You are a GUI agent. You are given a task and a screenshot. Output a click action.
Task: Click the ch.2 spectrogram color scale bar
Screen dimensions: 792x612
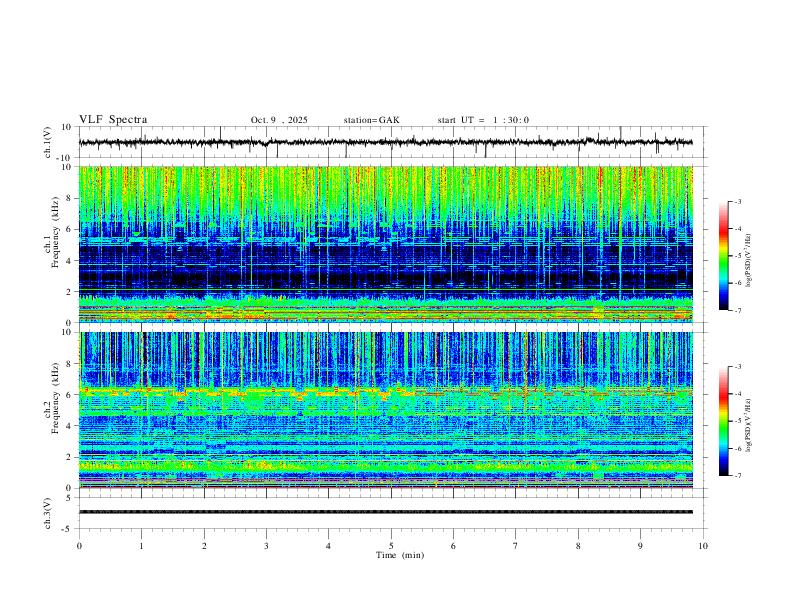pyautogui.click(x=724, y=421)
